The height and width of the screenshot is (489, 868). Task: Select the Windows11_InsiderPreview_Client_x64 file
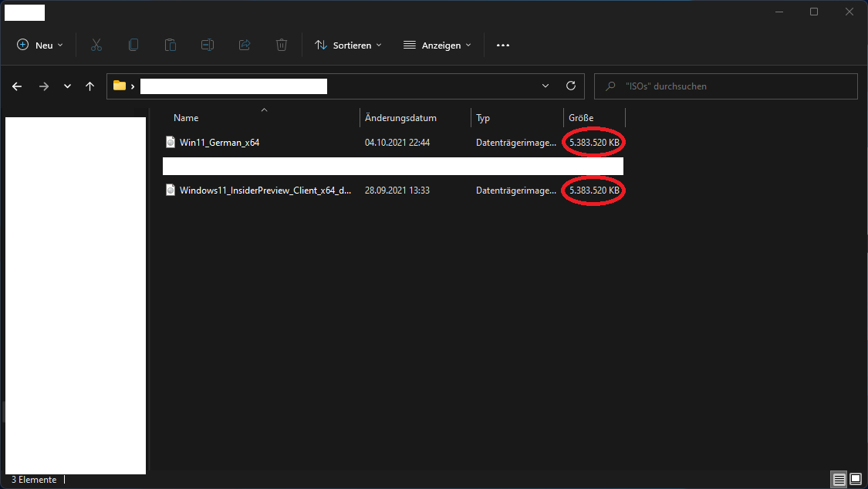[265, 191]
